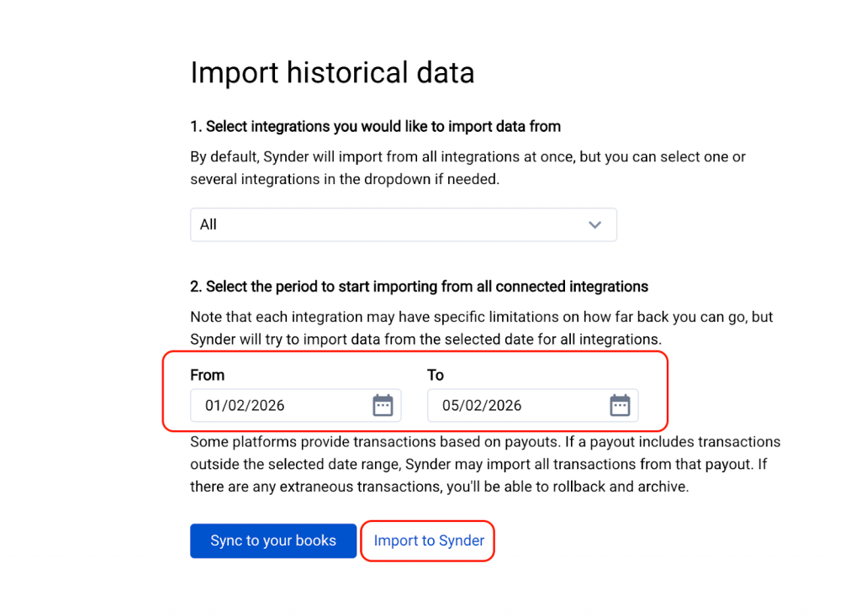The height and width of the screenshot is (616, 861).
Task: Click the To date field showing 05/02/2026
Action: (x=515, y=405)
